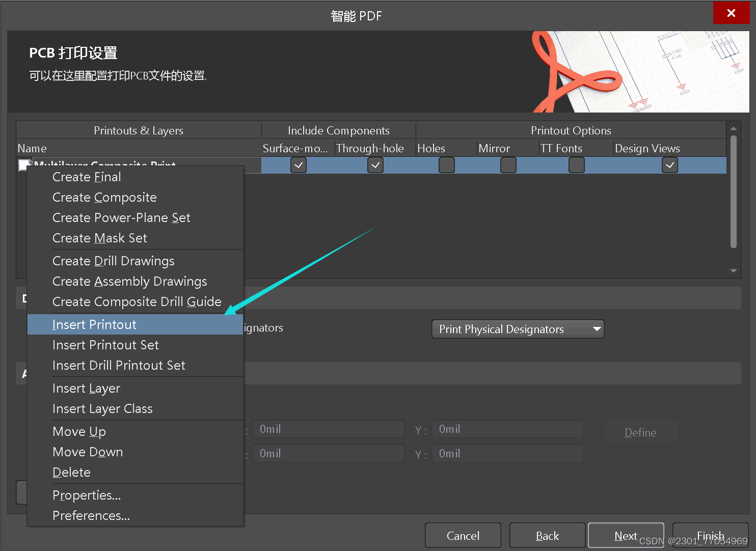Click the upper Y 0mil field
This screenshot has width=756, height=551.
coord(508,429)
